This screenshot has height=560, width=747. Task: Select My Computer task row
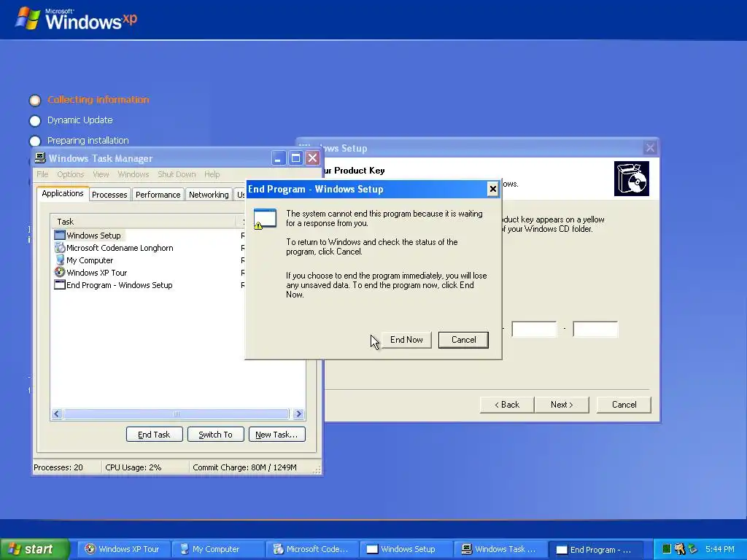click(x=147, y=260)
